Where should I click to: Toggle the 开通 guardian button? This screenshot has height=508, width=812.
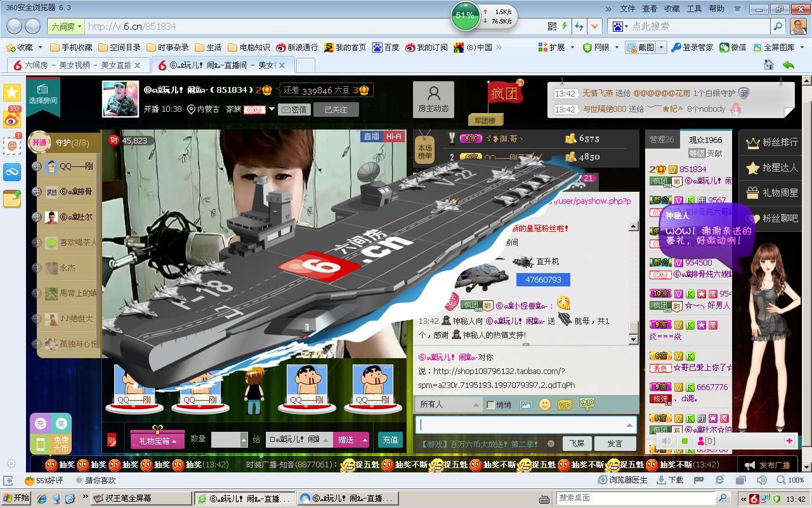point(39,142)
